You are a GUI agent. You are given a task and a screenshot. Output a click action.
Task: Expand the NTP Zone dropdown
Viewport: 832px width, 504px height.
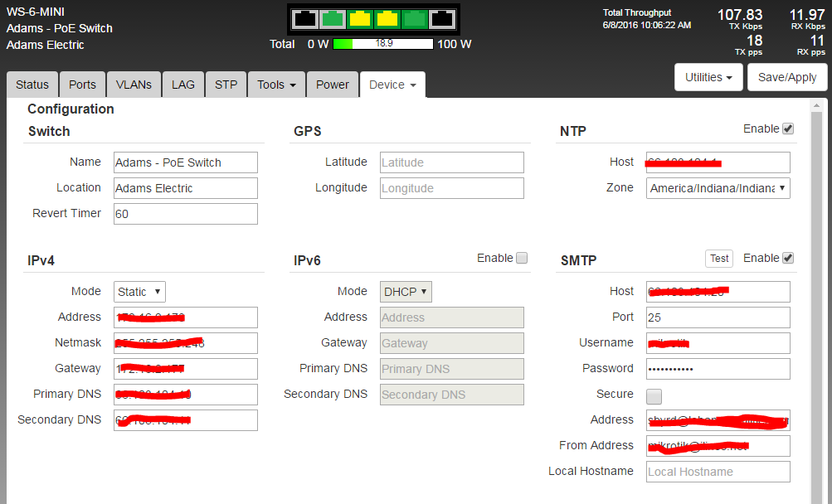point(718,188)
